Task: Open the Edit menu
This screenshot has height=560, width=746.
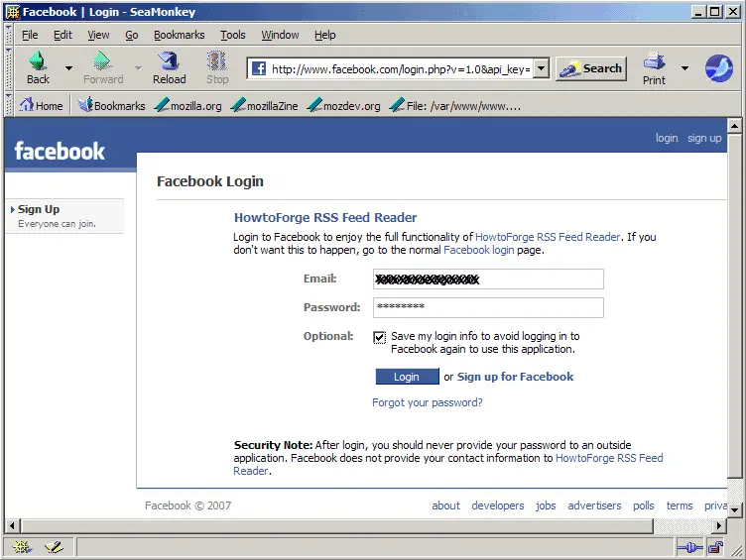Action: 62,35
